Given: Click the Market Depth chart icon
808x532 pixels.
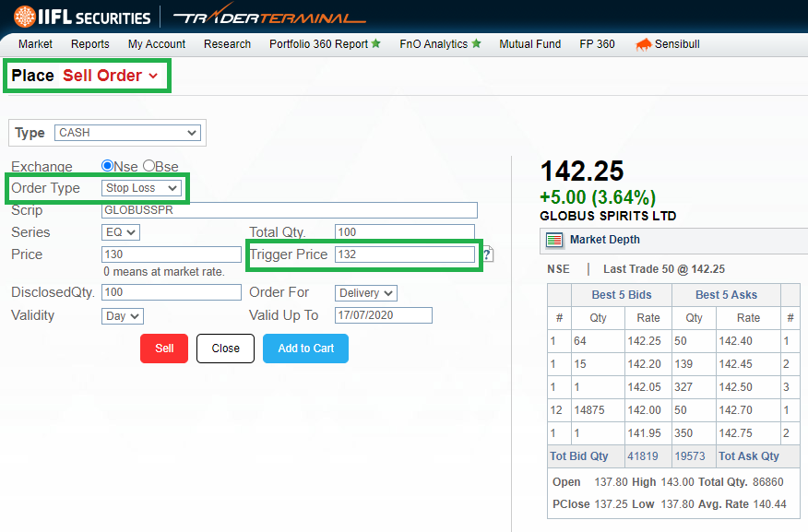Looking at the screenshot, I should click(554, 241).
